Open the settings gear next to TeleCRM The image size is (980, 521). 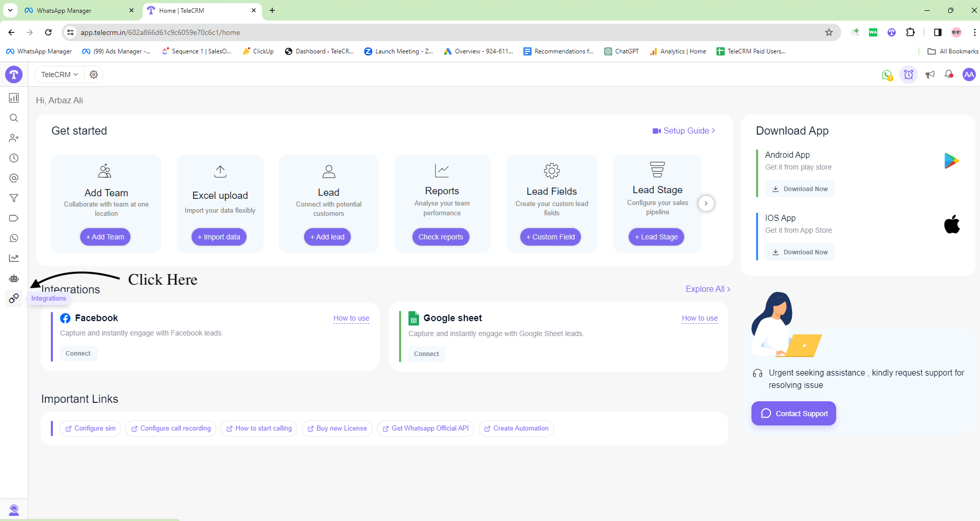[x=93, y=75]
